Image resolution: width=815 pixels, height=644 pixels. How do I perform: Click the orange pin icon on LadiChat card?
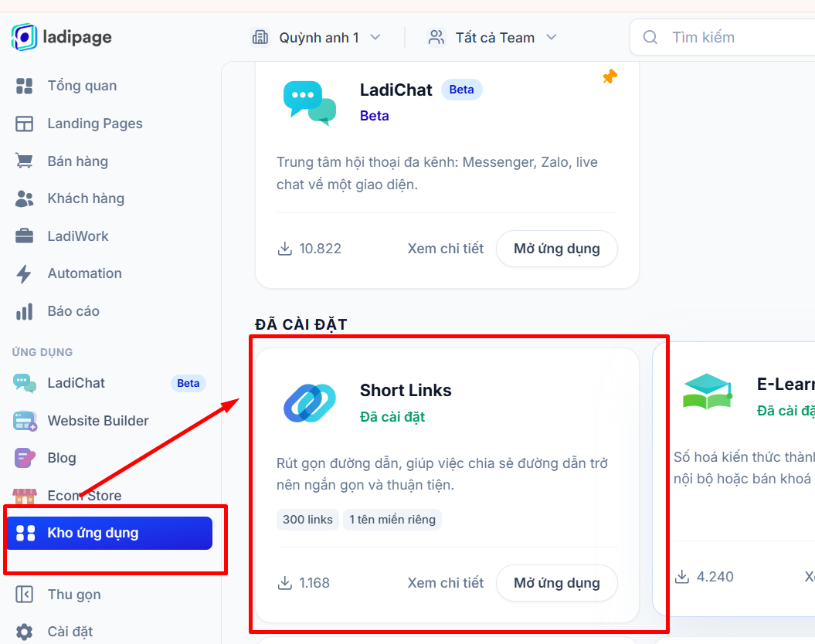click(x=610, y=77)
